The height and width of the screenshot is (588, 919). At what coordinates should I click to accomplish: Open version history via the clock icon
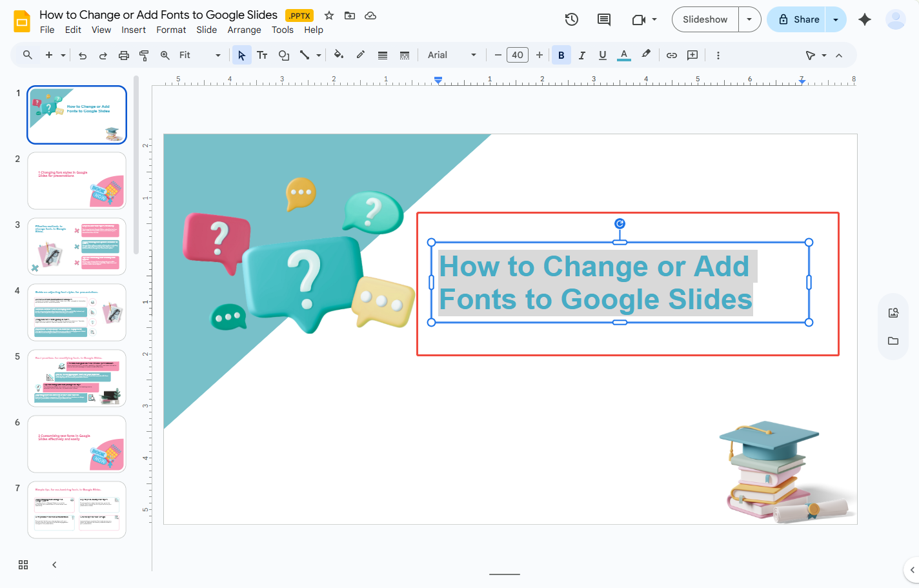point(571,19)
